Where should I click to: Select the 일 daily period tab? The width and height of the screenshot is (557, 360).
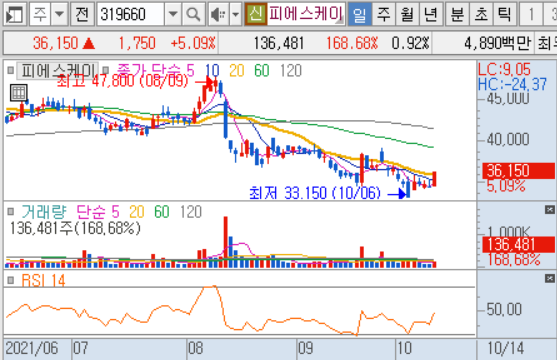[x=359, y=15]
